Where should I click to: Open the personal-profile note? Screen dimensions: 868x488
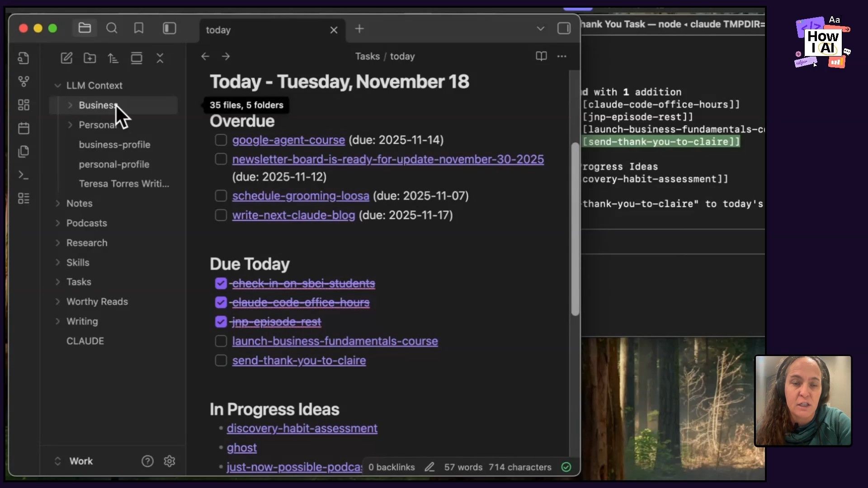point(114,164)
